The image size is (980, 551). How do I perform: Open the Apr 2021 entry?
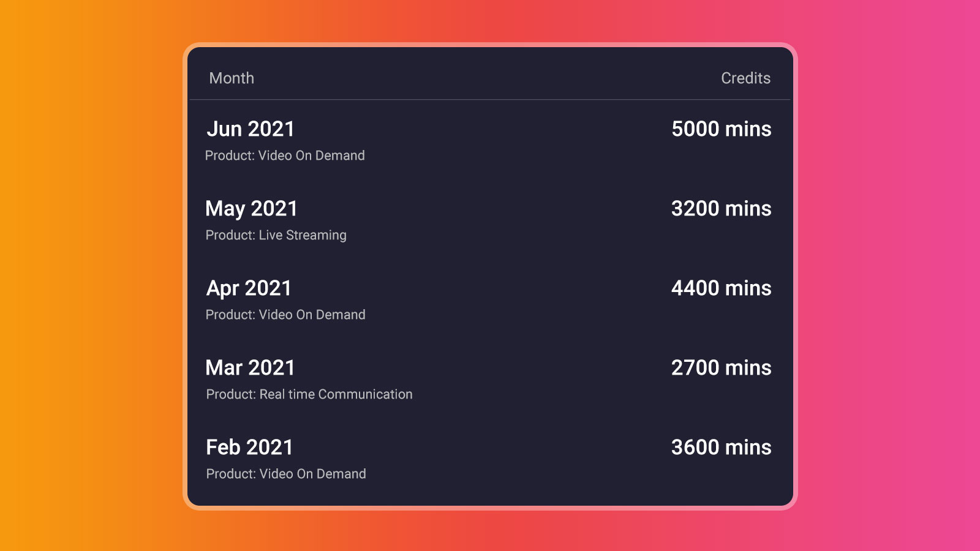tap(249, 288)
